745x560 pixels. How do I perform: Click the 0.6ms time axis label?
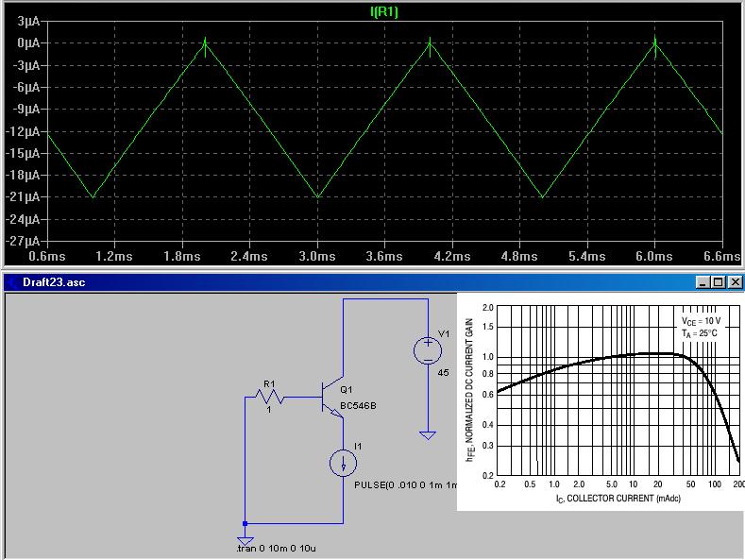pos(47,256)
